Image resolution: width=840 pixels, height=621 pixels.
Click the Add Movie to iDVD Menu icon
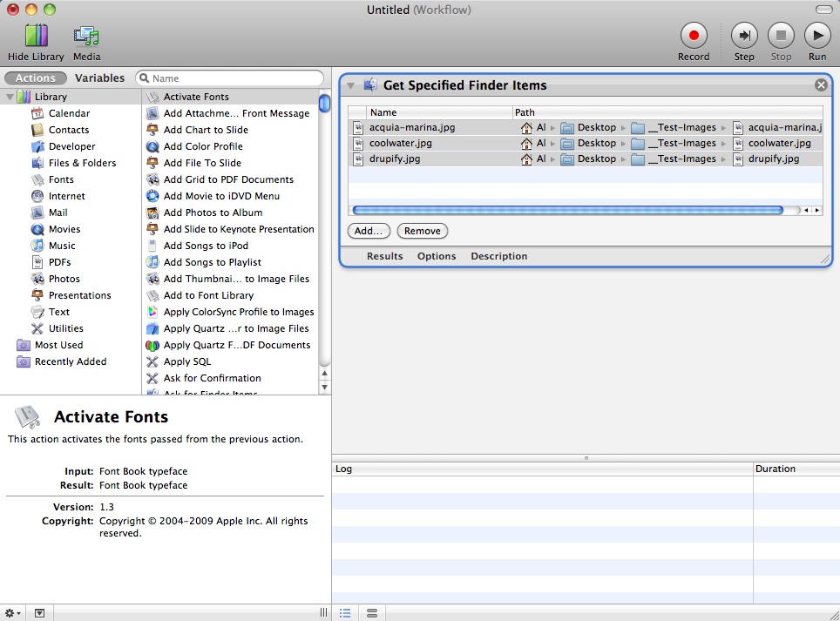pos(154,196)
